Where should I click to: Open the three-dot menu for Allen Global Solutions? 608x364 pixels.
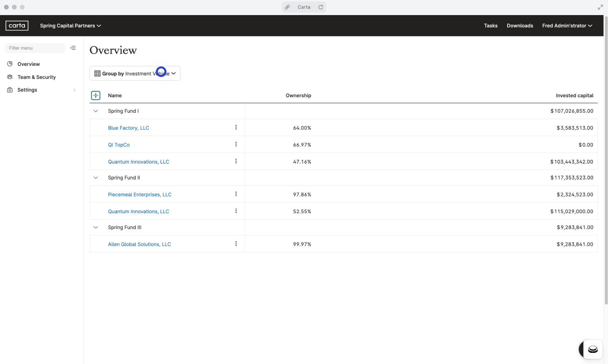(x=236, y=244)
